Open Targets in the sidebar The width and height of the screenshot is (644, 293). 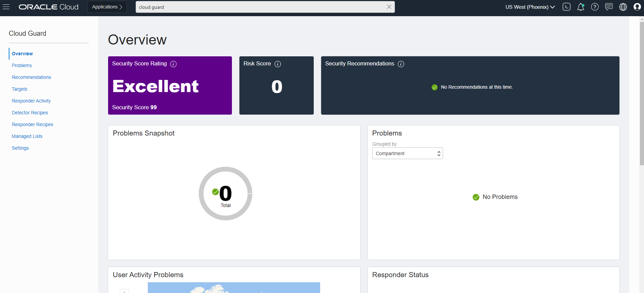[x=20, y=89]
